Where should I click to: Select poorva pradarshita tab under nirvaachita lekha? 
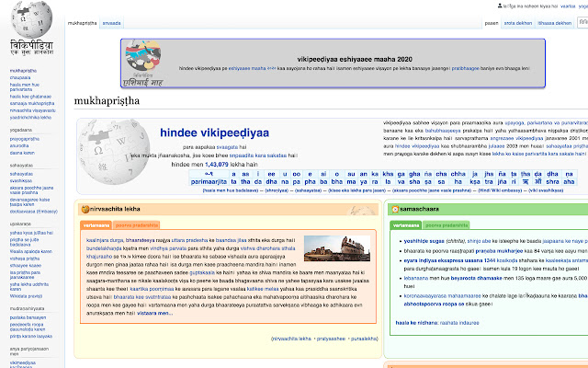tap(137, 225)
